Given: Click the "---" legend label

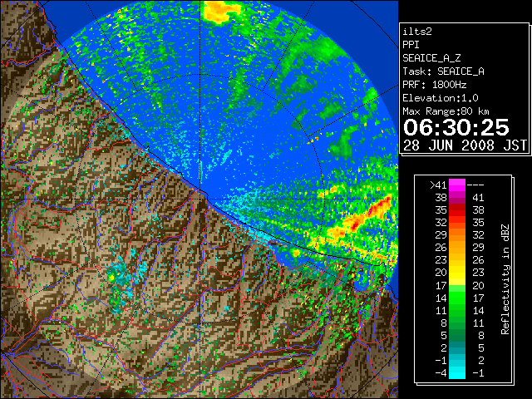Looking at the screenshot, I should point(475,185).
